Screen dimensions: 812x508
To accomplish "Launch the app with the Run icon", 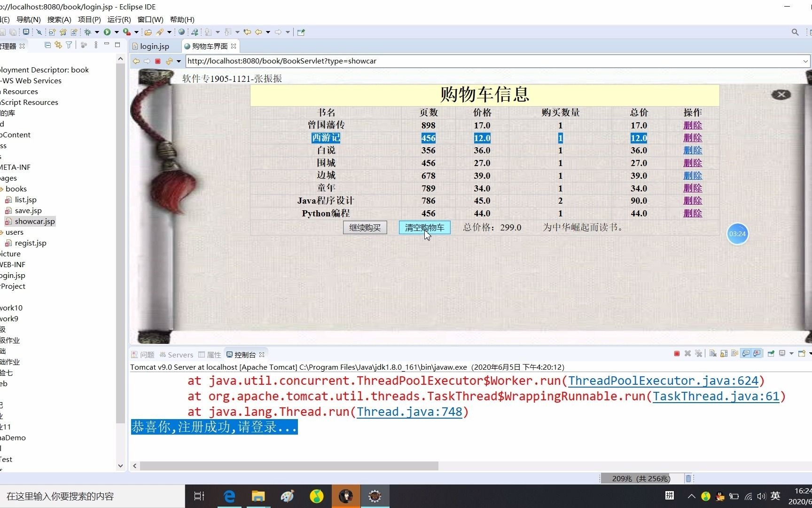I will coord(108,32).
